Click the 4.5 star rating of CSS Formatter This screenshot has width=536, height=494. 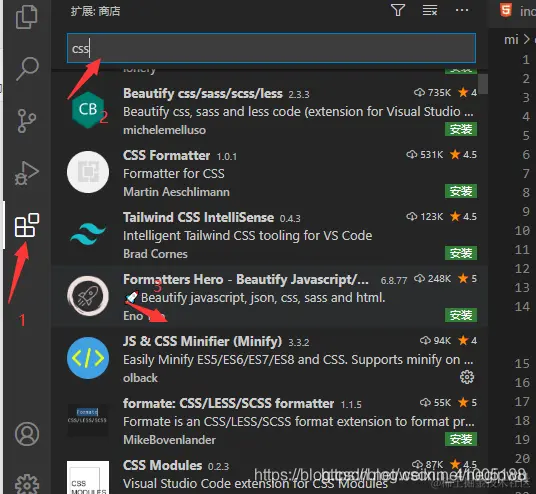point(463,155)
